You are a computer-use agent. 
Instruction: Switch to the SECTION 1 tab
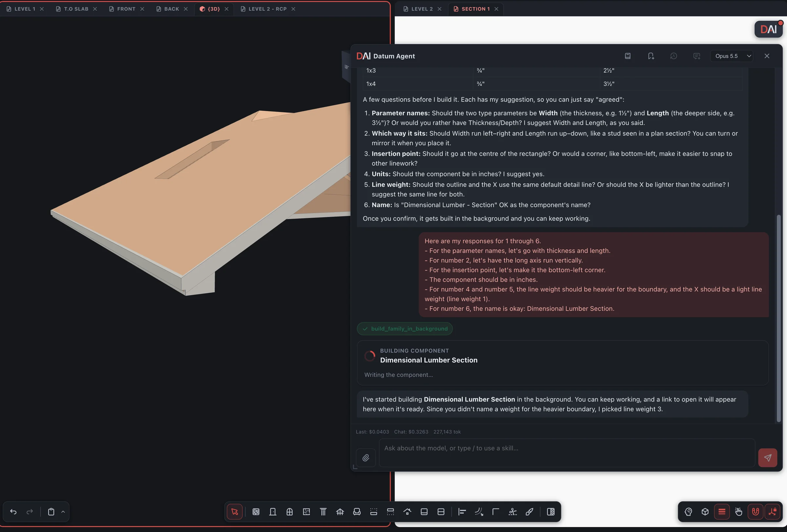pyautogui.click(x=476, y=9)
